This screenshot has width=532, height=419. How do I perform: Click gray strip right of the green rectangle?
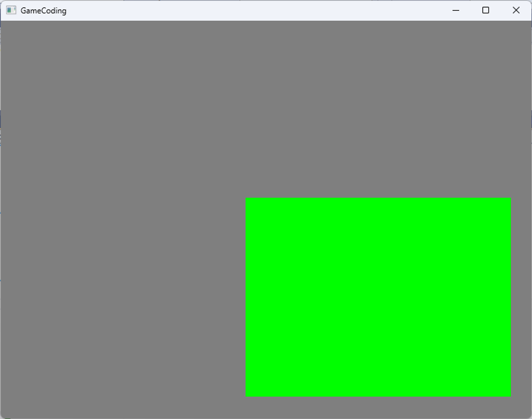521,297
